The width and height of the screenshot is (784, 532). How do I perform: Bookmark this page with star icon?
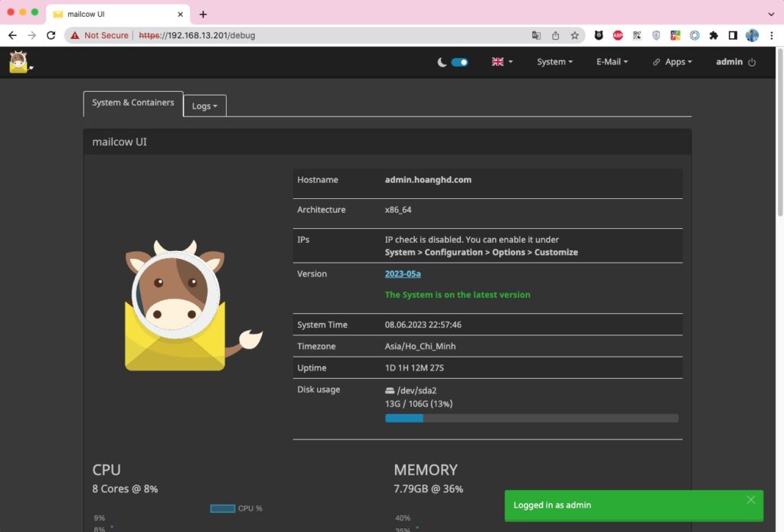pos(574,35)
